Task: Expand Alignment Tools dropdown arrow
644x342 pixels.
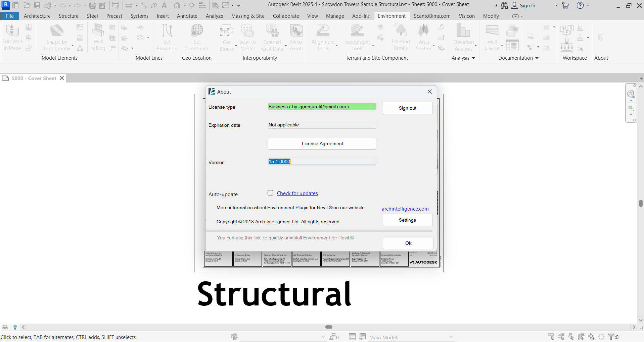Action: [x=337, y=45]
